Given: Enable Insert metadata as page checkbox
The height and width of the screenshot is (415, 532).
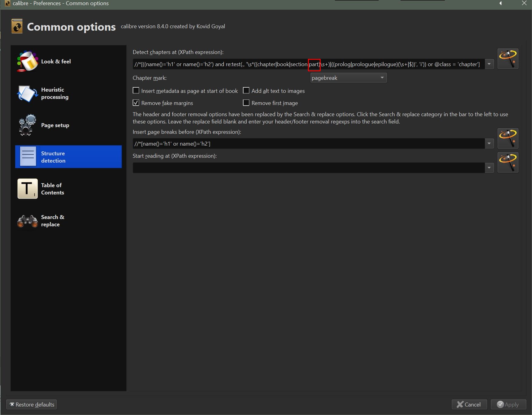Looking at the screenshot, I should (x=136, y=91).
